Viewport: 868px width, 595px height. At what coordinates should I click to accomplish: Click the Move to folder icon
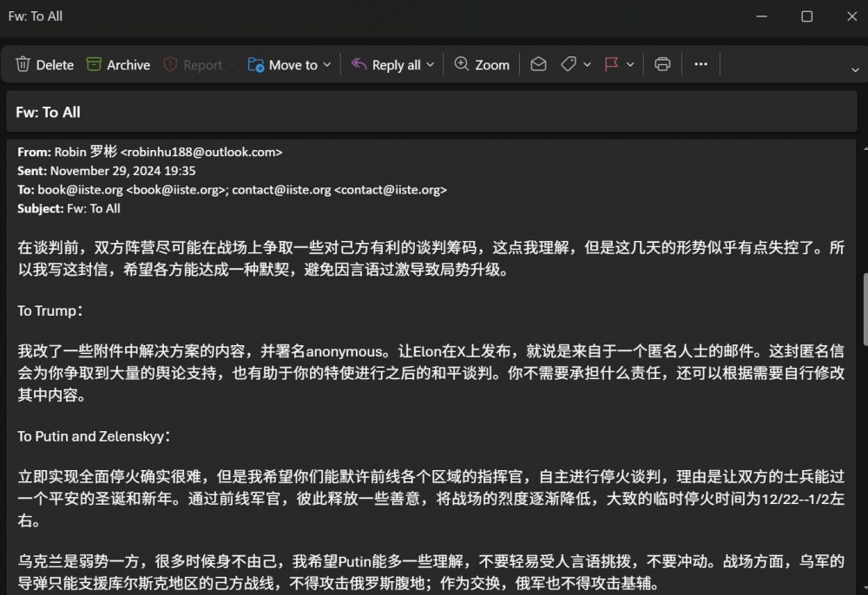point(256,65)
